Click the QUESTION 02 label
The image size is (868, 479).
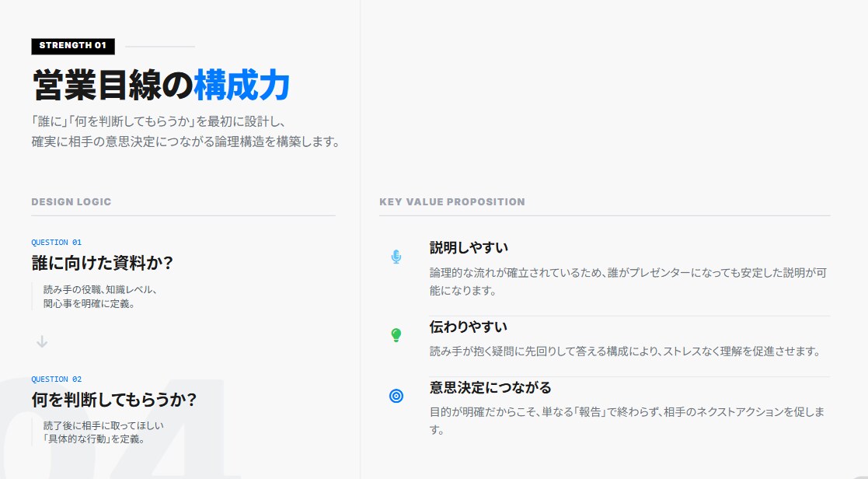[57, 379]
